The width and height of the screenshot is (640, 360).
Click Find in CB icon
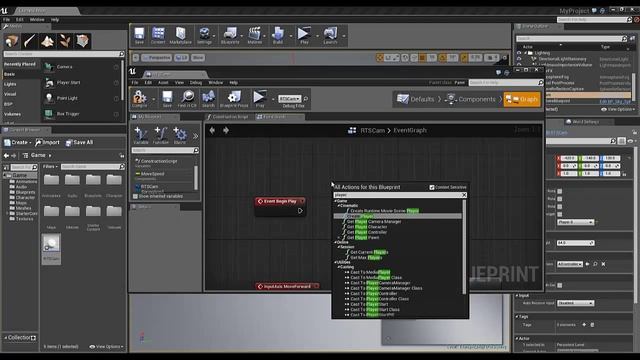point(187,99)
